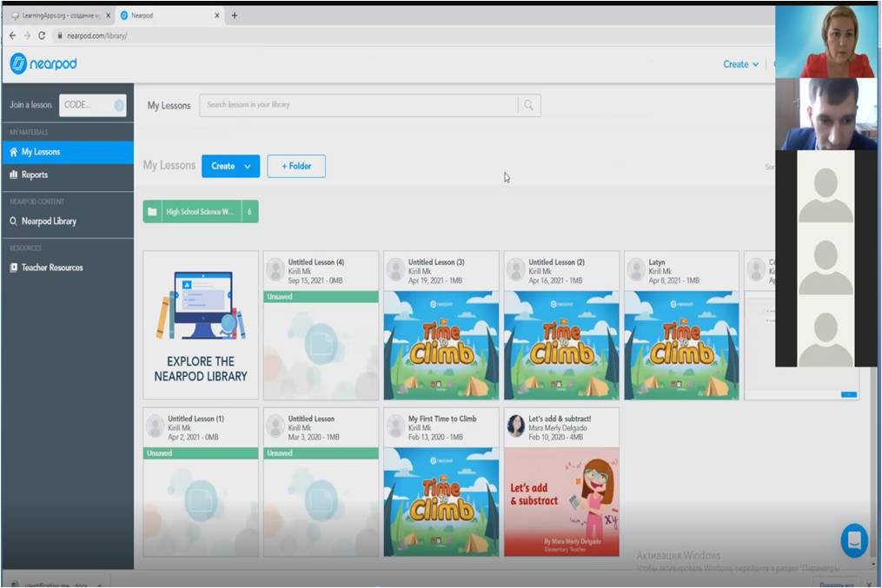Click the search lessons field
The image size is (882, 588).
358,105
